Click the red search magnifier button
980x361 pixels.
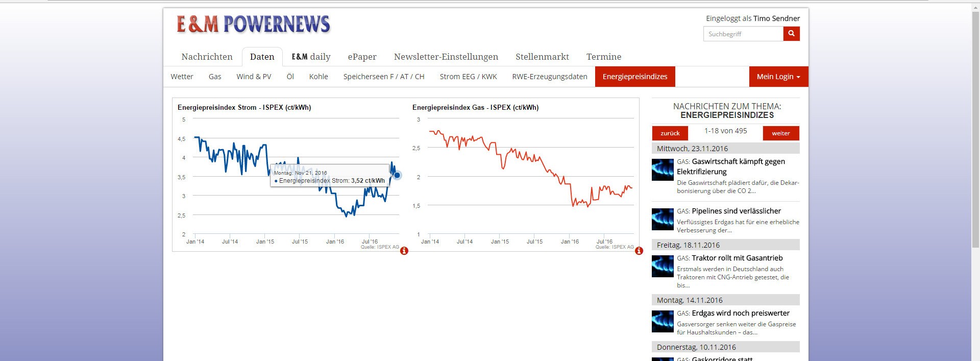coord(791,34)
